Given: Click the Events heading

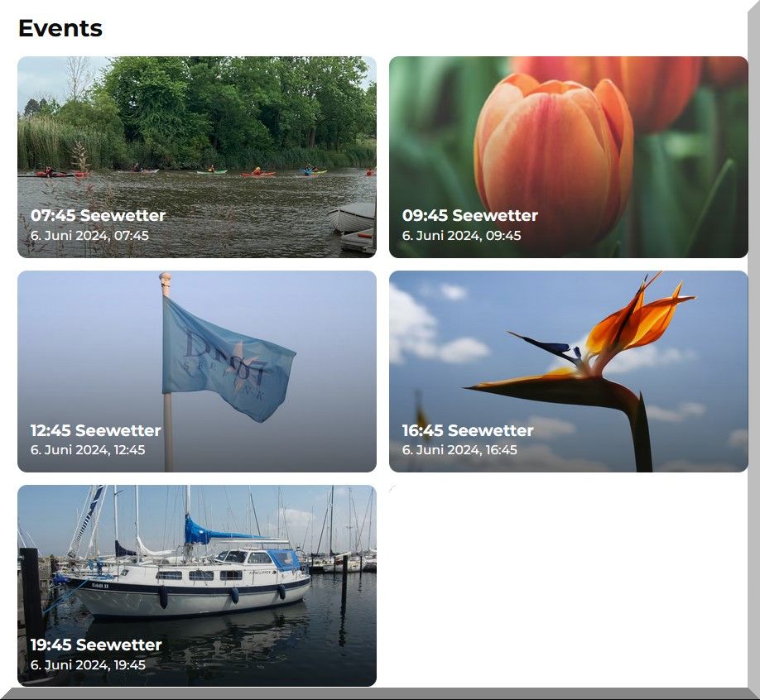Looking at the screenshot, I should click(60, 28).
